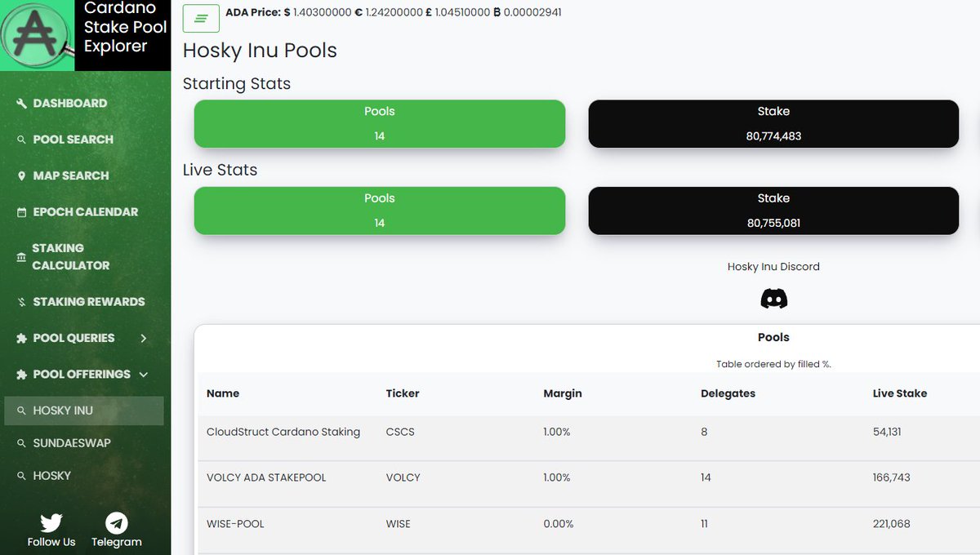
Task: Click the Live Stats Pools green card
Action: point(380,211)
